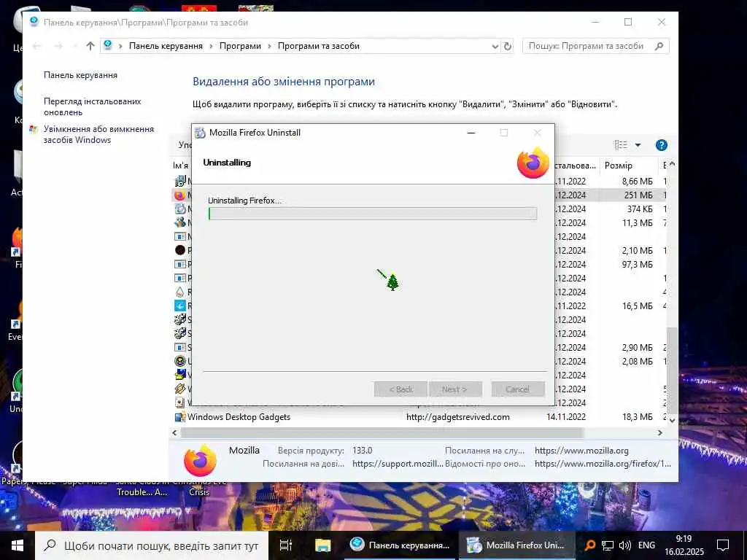This screenshot has height=560, width=747.
Task: Click the 14.11.2022 date cell
Action: 566,417
